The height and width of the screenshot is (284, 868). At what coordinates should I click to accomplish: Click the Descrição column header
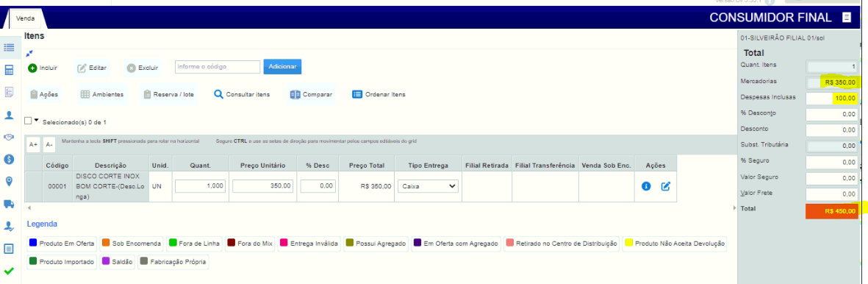111,166
